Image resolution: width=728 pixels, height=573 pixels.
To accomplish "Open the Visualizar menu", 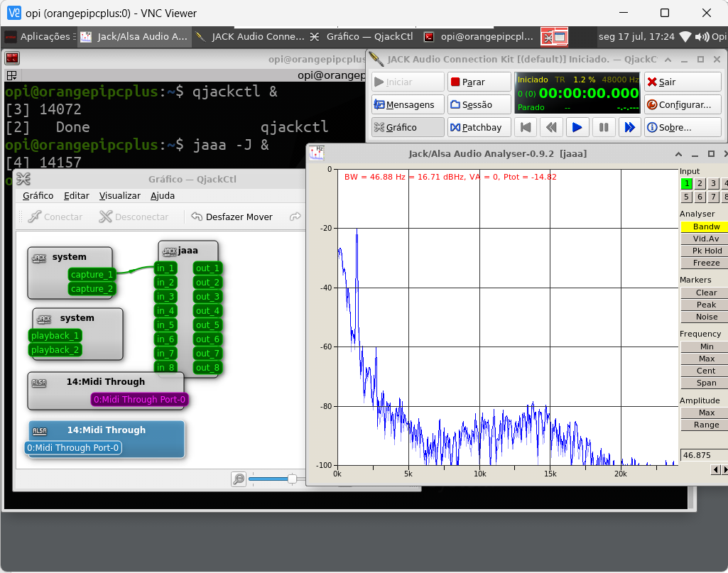I will tap(119, 195).
